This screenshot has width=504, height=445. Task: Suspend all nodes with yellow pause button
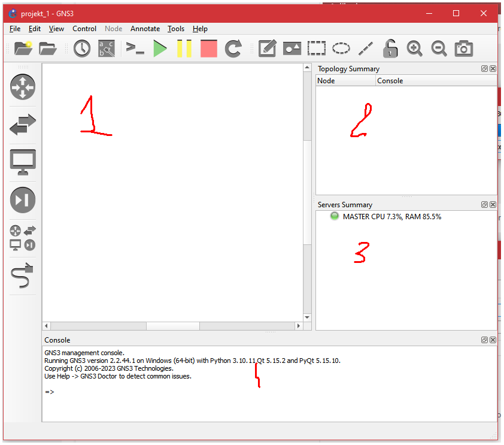(184, 49)
